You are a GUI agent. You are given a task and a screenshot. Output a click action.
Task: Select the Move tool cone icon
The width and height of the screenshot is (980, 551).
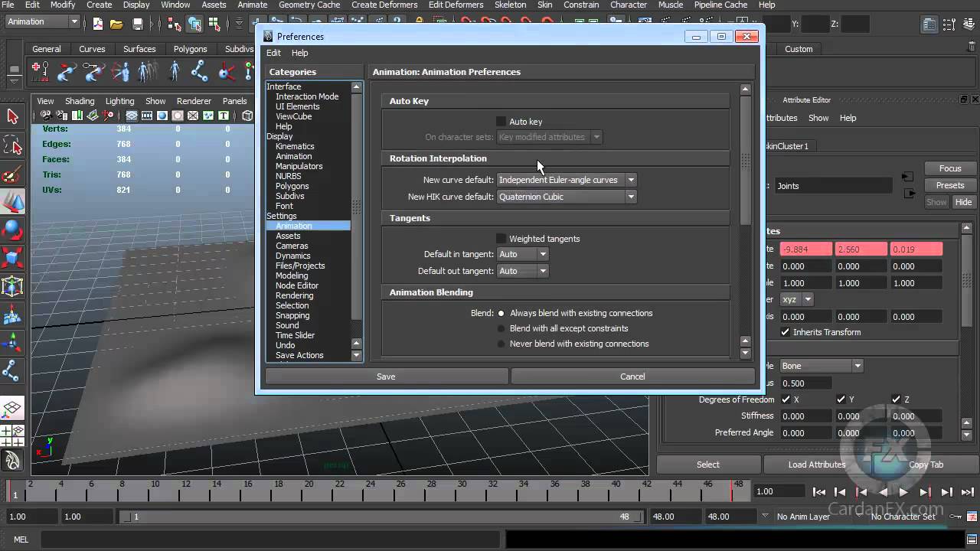click(12, 202)
